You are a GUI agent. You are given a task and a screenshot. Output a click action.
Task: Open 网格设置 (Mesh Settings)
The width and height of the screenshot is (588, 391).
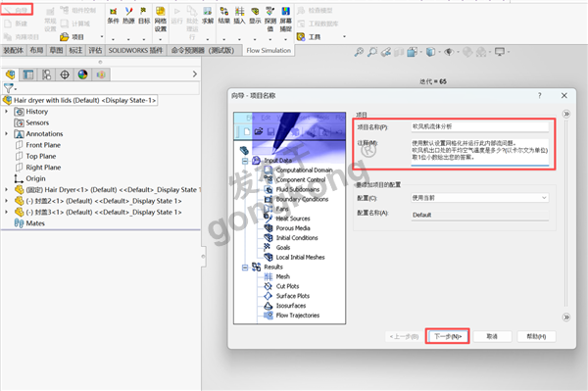coord(160,20)
